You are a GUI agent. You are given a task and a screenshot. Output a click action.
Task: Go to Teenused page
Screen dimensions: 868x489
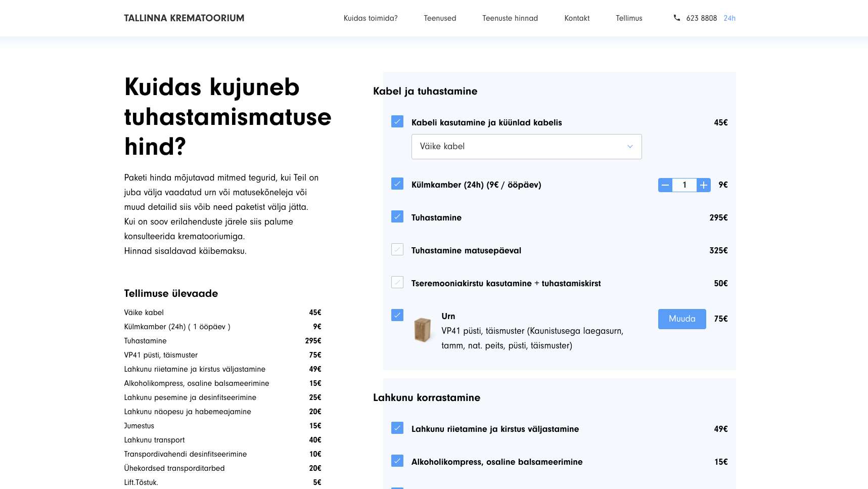(440, 18)
